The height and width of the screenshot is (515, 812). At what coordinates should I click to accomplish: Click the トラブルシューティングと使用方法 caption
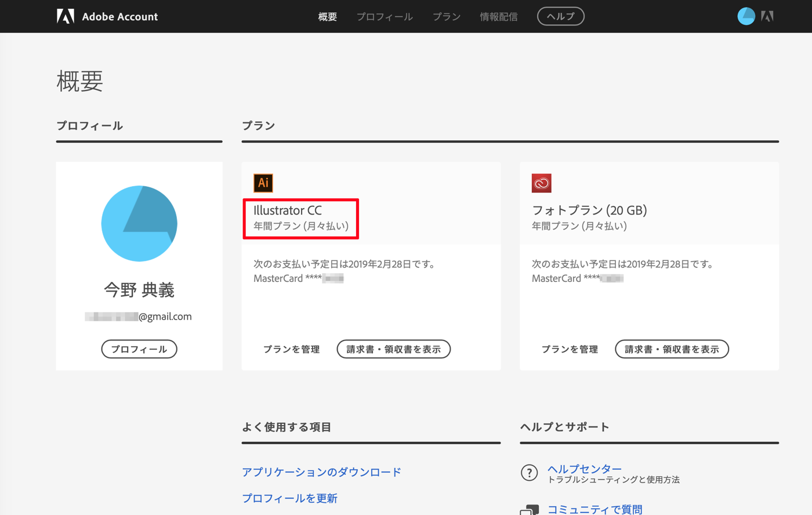[x=614, y=480]
